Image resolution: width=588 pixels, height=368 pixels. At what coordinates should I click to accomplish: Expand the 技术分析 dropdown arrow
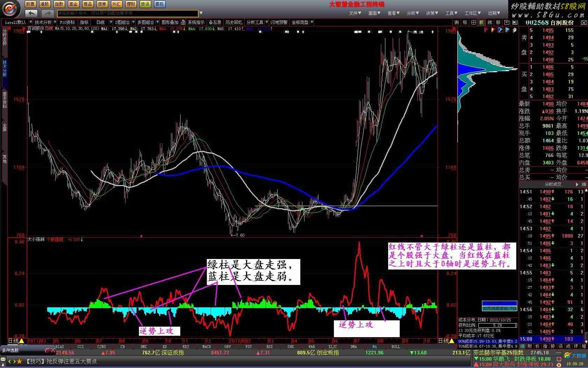(x=55, y=22)
